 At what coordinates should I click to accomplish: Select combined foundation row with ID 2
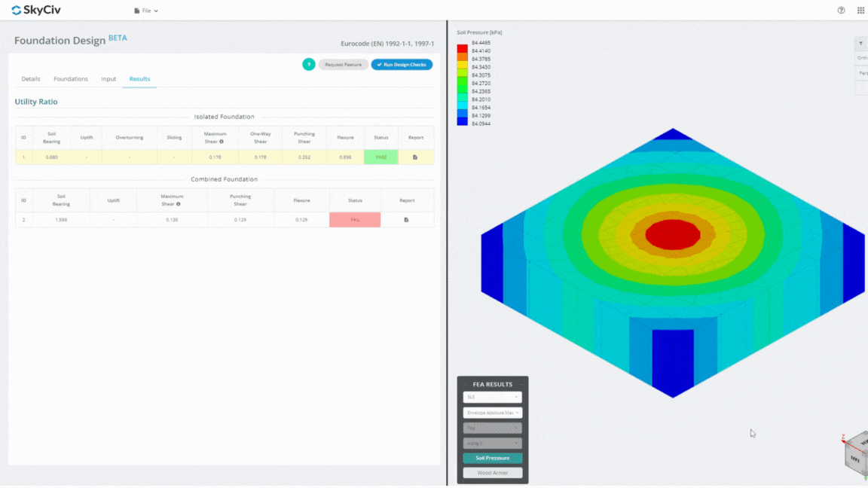225,220
